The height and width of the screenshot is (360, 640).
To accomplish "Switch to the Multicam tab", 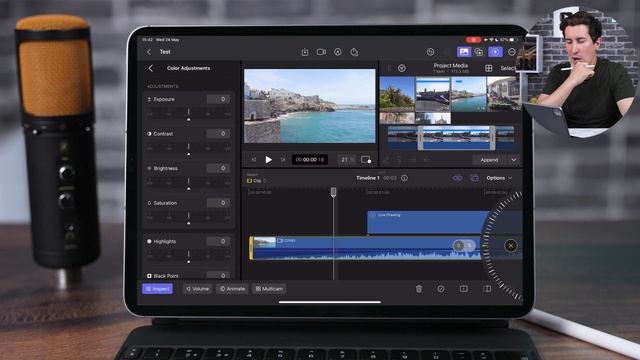I will [x=269, y=289].
